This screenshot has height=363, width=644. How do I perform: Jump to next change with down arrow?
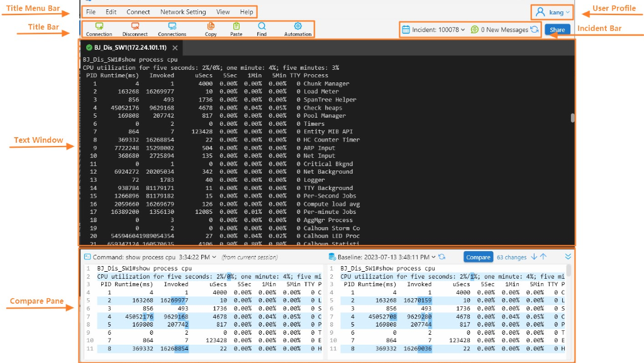(534, 257)
